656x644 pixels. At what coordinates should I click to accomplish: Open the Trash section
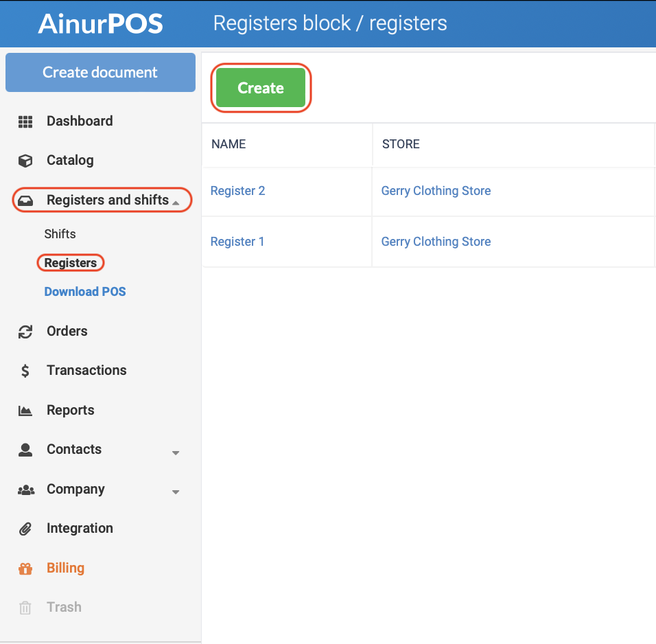coord(64,607)
